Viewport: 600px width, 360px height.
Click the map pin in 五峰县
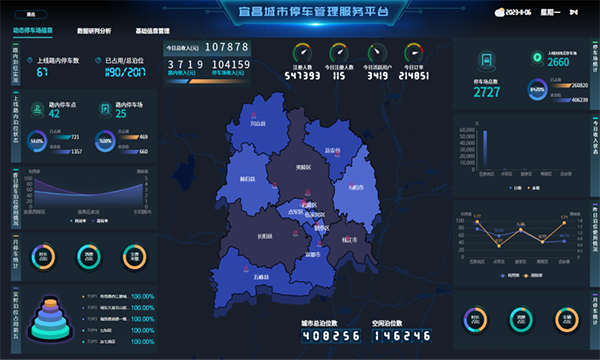tap(246, 269)
